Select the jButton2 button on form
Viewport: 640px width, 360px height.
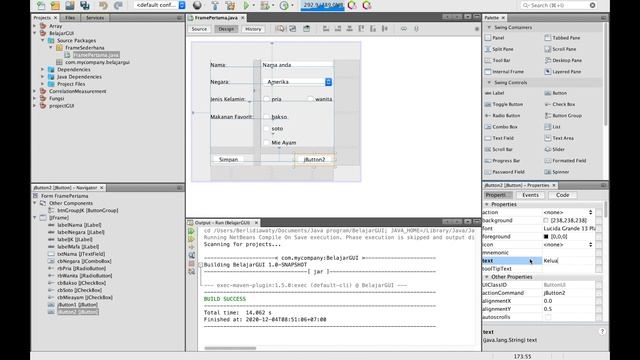tap(314, 160)
